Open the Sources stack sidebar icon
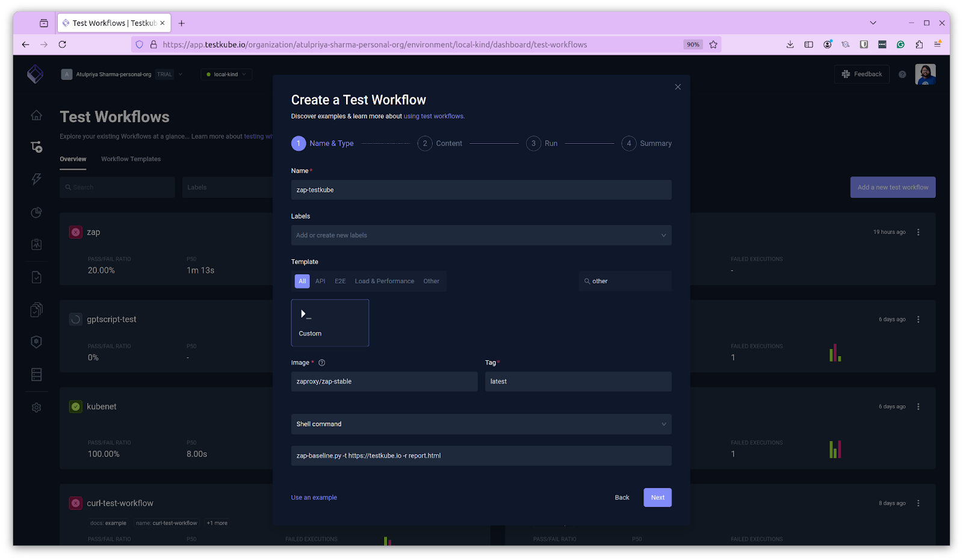 pyautogui.click(x=37, y=374)
